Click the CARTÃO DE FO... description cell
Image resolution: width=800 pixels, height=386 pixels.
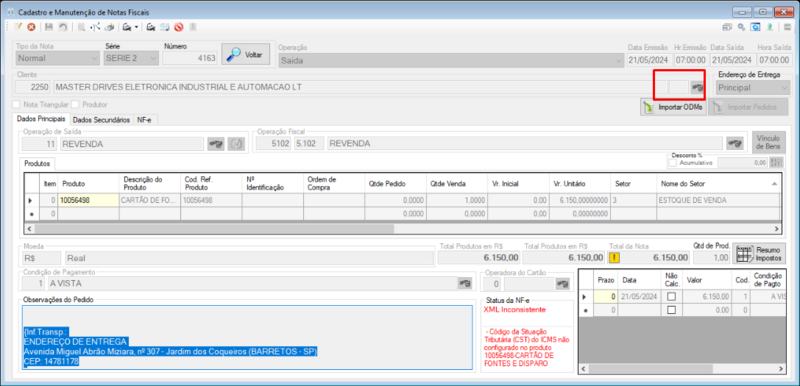click(x=149, y=200)
